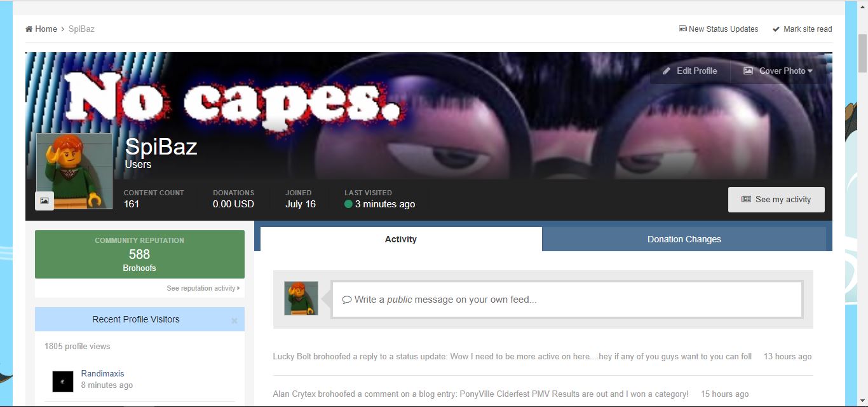Click the Content Count 161 stat
This screenshot has width=868, height=407.
click(x=154, y=198)
